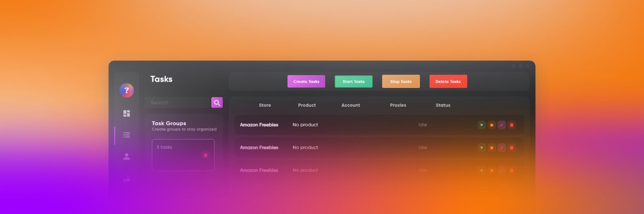Select the '3 tasks' group card
This screenshot has width=644, height=214.
click(183, 155)
